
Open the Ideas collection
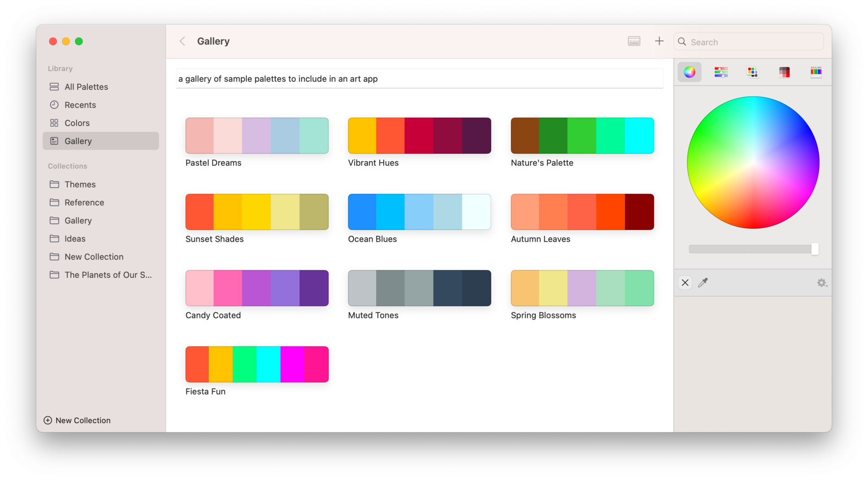point(101,238)
